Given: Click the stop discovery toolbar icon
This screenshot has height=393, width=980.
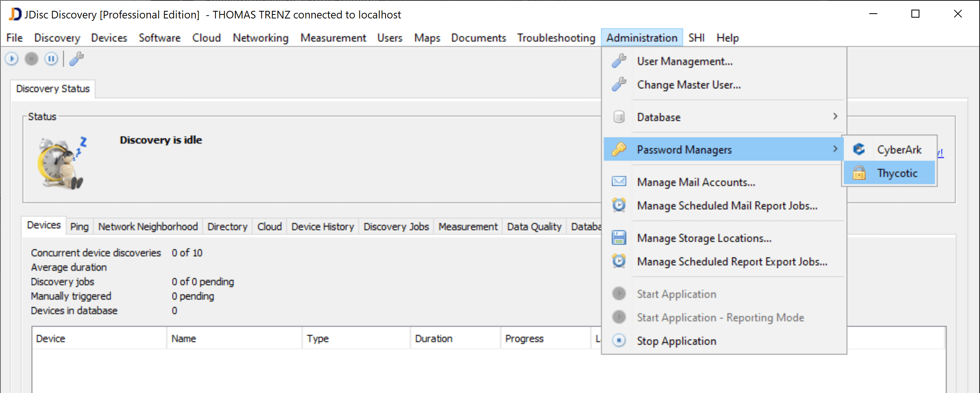Looking at the screenshot, I should pos(31,59).
